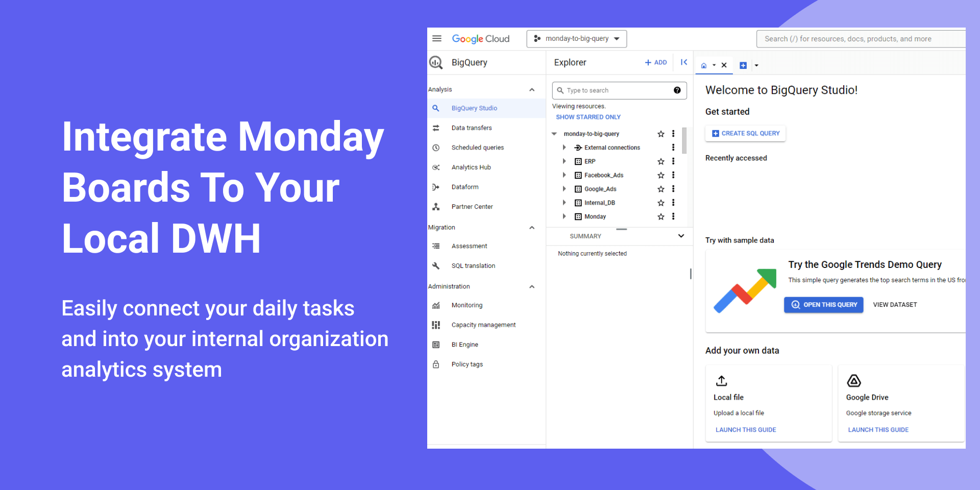This screenshot has width=980, height=490.
Task: Click the Search resources input field
Action: coord(861,39)
